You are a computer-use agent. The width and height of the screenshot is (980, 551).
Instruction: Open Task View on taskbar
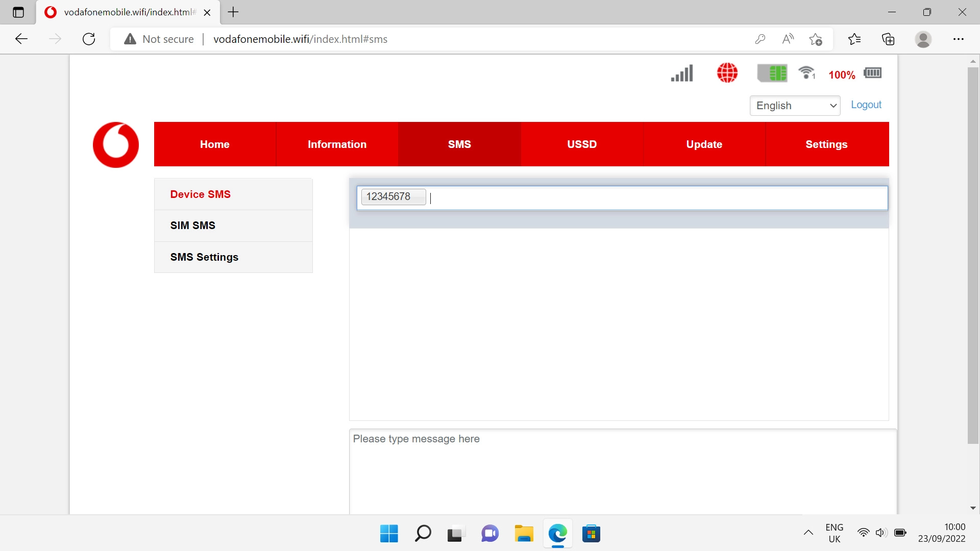pyautogui.click(x=456, y=534)
